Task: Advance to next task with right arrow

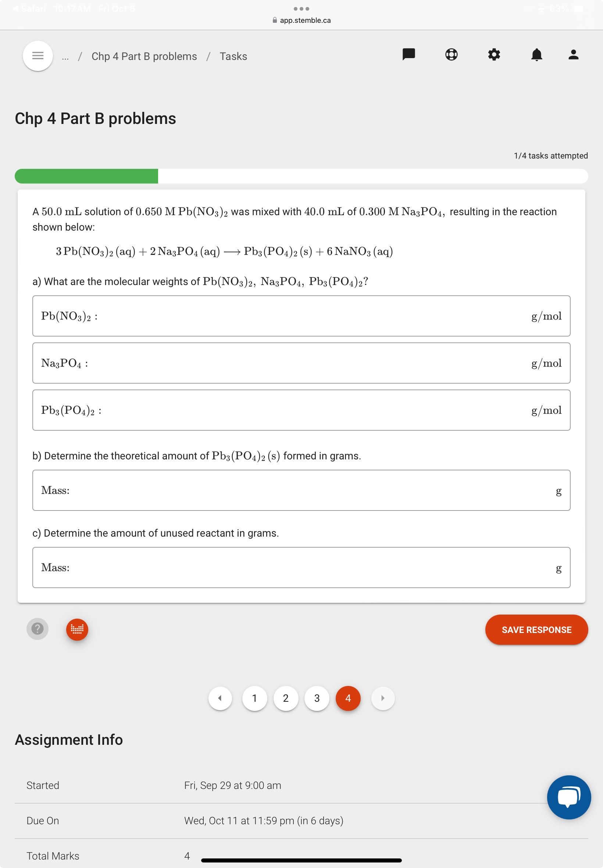Action: click(383, 698)
